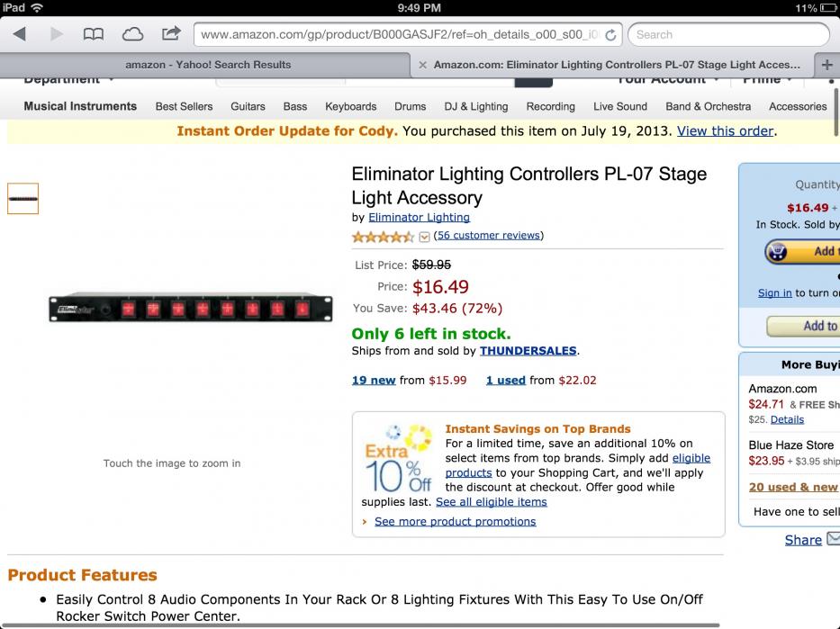Close the Eliminator Lighting Amazon tab
This screenshot has height=629, width=840.
[422, 65]
